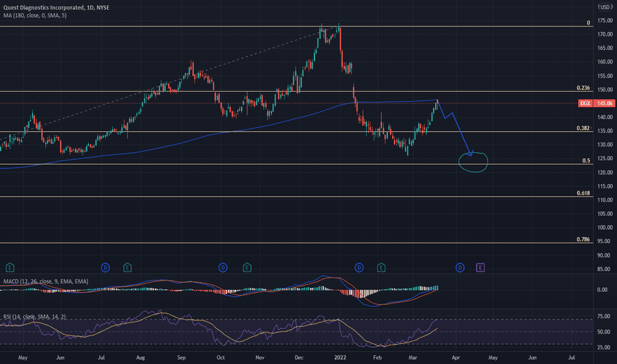The image size is (617, 364).
Task: Click the Sep label on time axis
Action: coord(181,357)
